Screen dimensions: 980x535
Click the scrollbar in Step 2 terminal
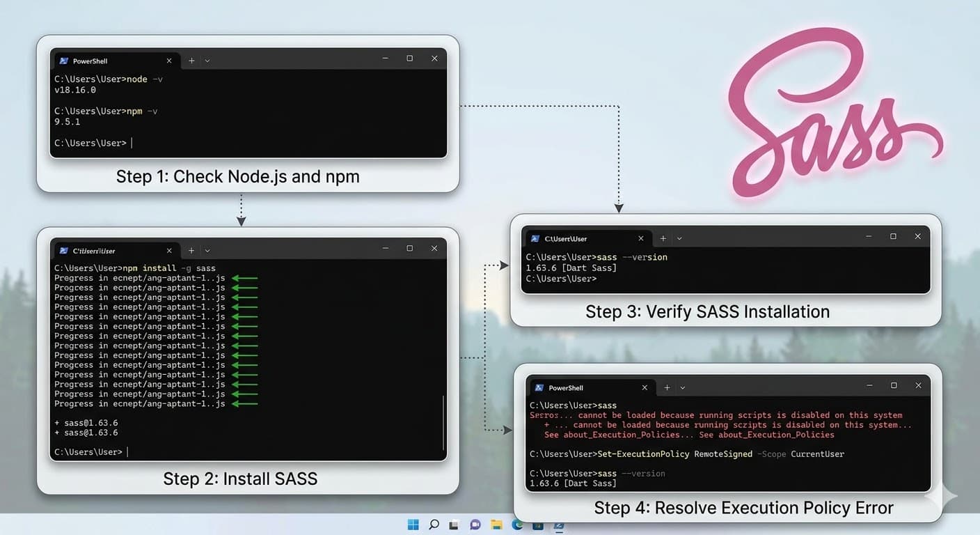[x=443, y=423]
